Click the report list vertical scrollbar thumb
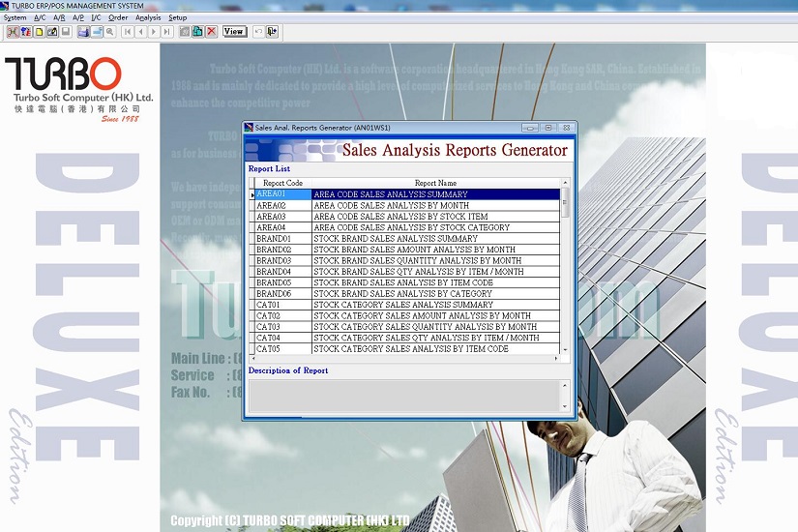This screenshot has height=532, width=798. 564,202
